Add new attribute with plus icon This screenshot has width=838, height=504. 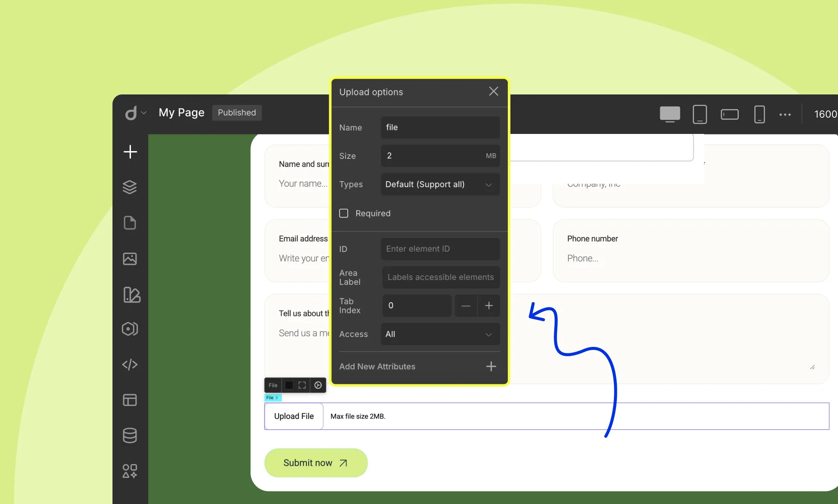(x=491, y=366)
